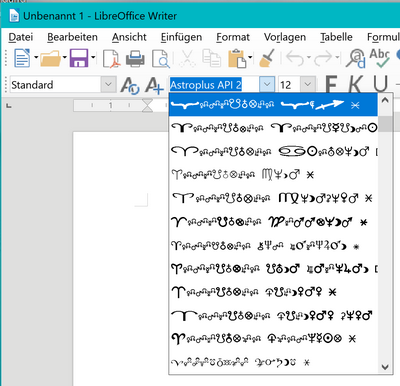This screenshot has height=386, width=400.
Task: Click the font size 12 field
Action: [x=289, y=85]
